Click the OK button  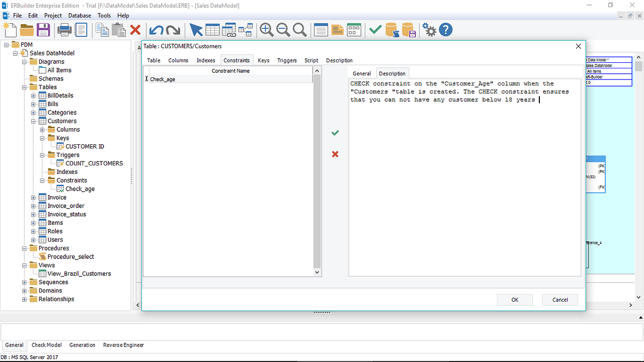tap(514, 300)
